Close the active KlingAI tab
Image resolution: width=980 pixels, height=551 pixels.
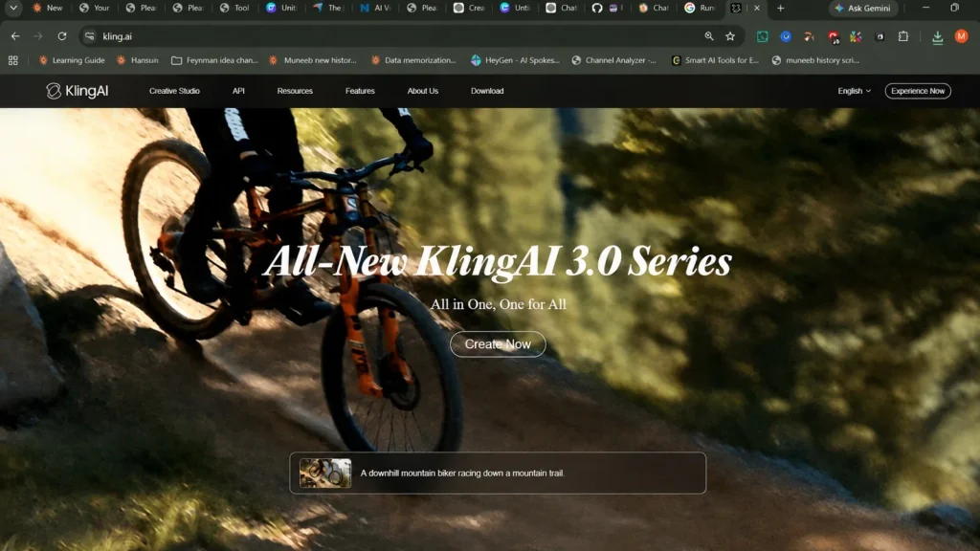757,8
